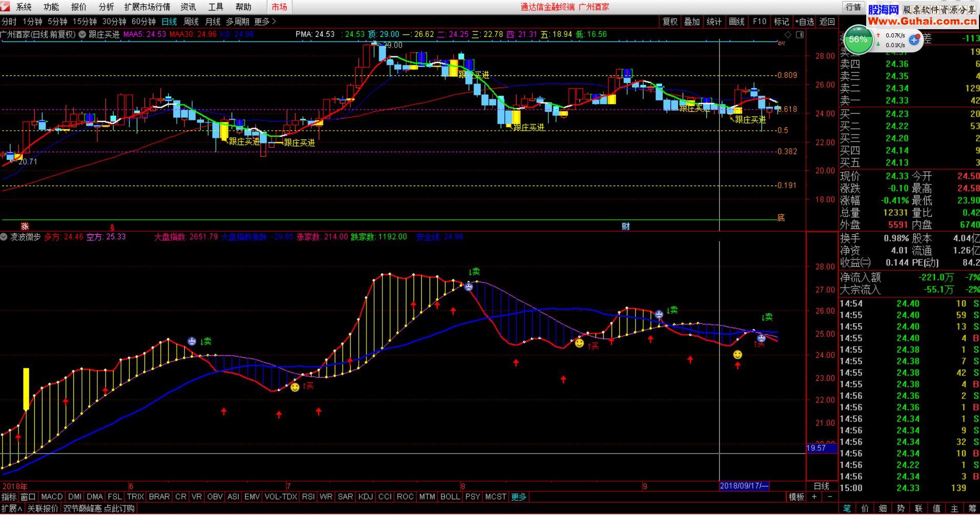The height and width of the screenshot is (515, 980).
Task: Open F10 company info
Action: [760, 22]
